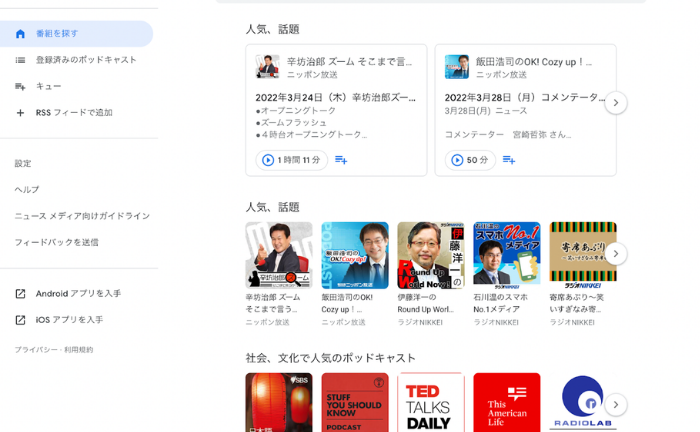Add 辛坊治郎 episode to queue
The width and height of the screenshot is (700, 432).
coord(341,160)
